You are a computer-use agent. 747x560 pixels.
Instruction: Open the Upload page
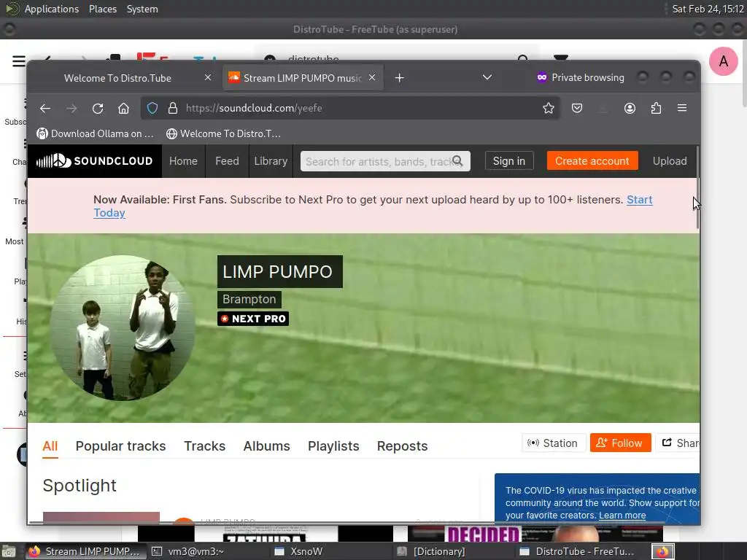(x=670, y=161)
